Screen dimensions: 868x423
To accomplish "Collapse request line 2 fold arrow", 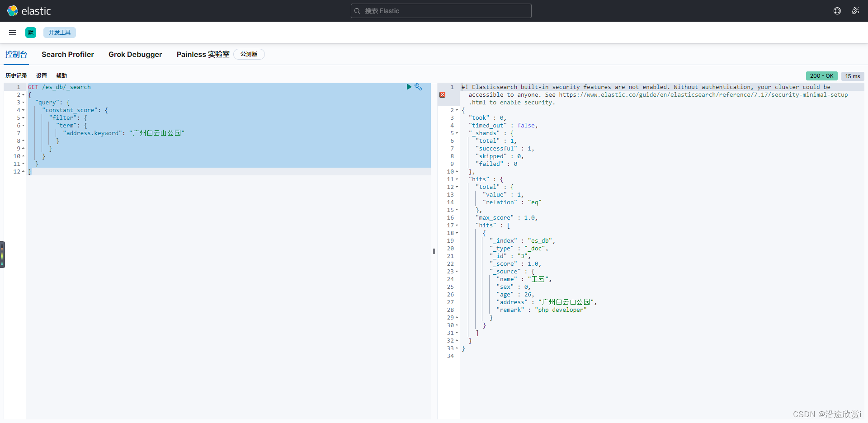I will pyautogui.click(x=23, y=95).
